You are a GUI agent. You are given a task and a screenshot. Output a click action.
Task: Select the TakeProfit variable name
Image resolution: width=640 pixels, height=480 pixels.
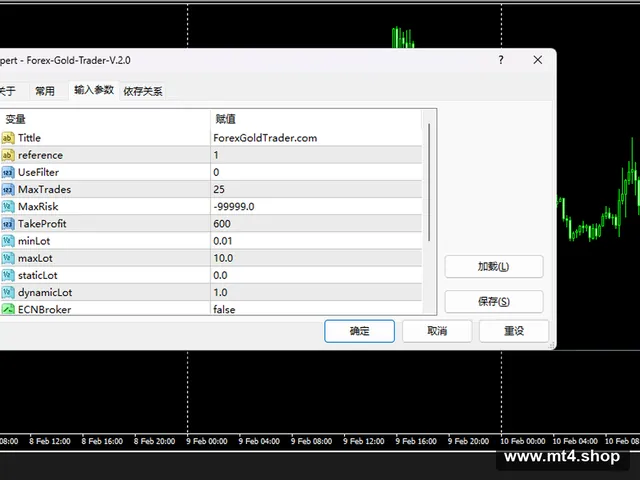pos(42,224)
